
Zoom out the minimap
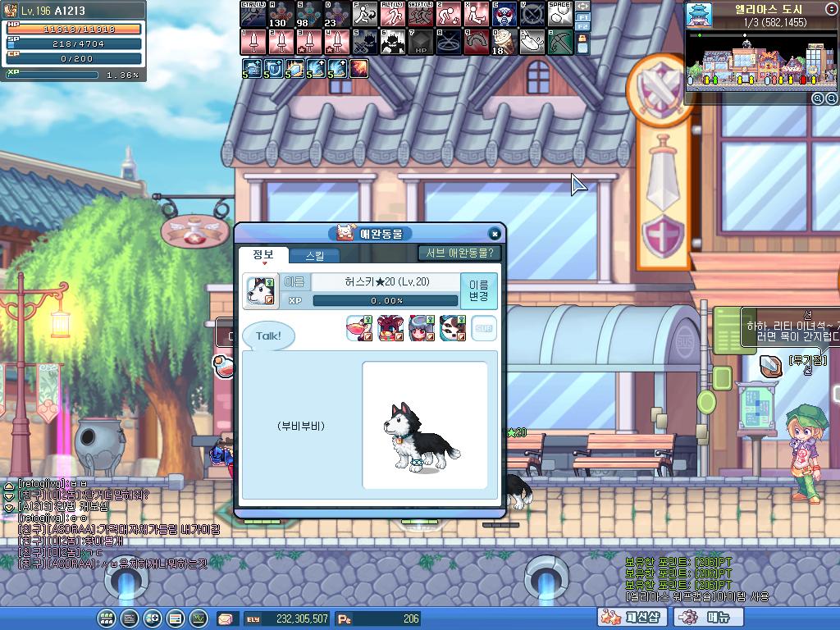point(832,98)
